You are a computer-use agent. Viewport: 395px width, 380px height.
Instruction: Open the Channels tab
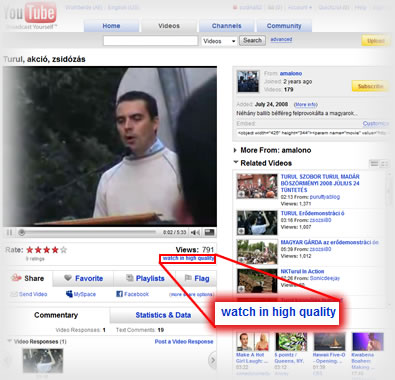[x=227, y=26]
